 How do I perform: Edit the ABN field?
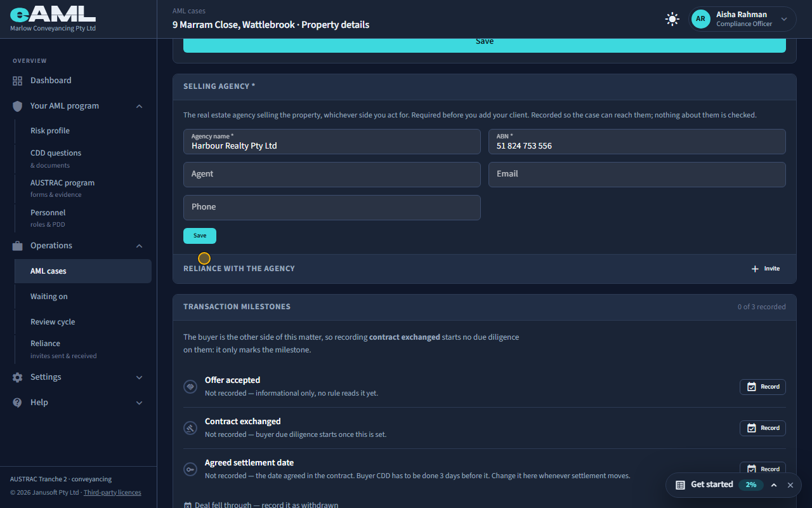[637, 142]
